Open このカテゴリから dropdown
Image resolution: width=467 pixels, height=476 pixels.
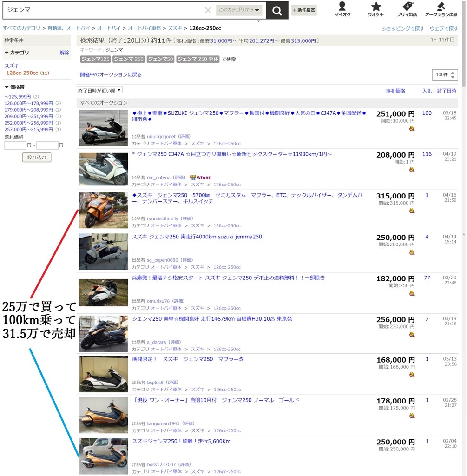(x=239, y=10)
